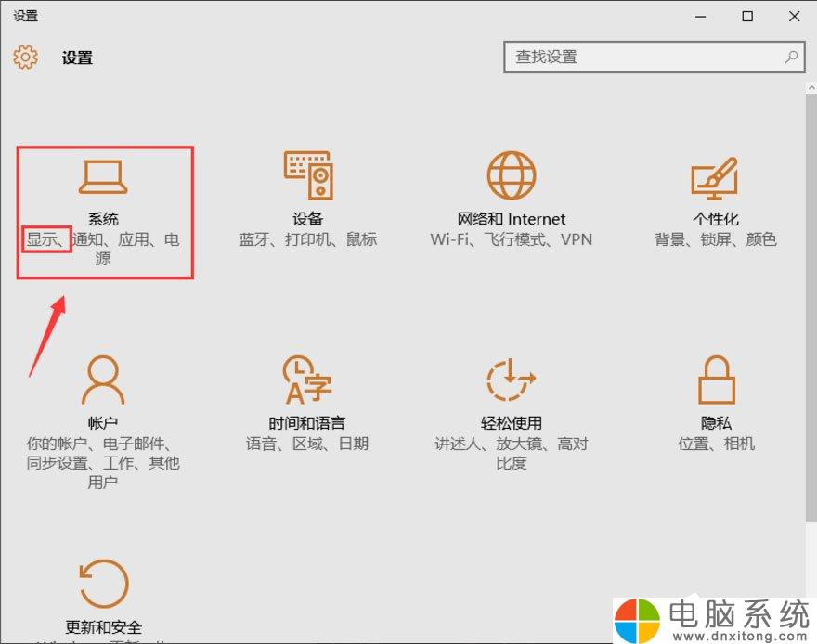Open the Network globe icon
This screenshot has width=817, height=644.
512,175
